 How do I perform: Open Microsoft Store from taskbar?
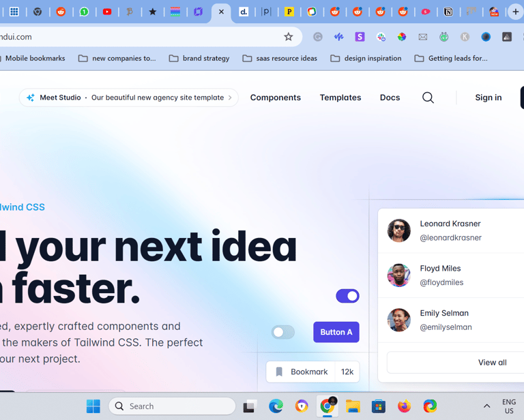point(378,406)
